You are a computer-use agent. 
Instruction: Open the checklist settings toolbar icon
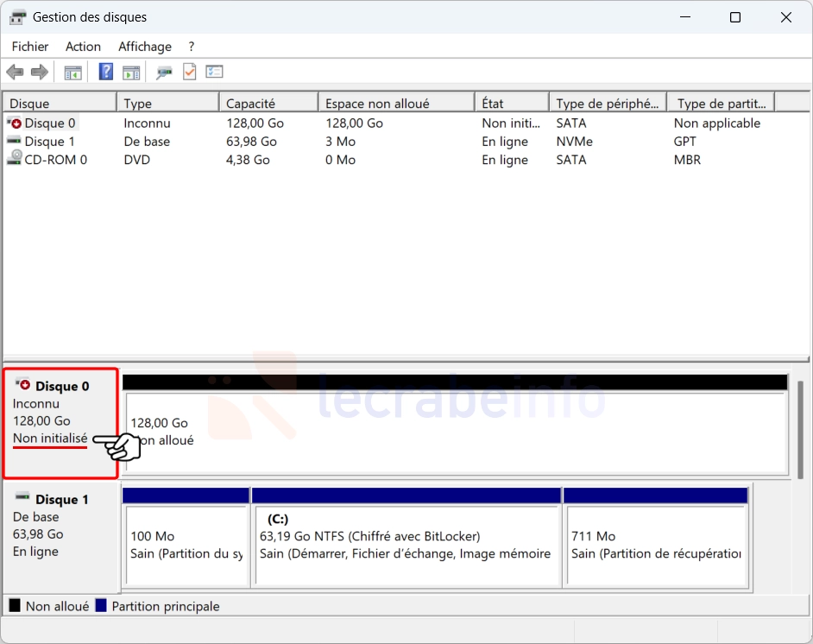point(215,73)
